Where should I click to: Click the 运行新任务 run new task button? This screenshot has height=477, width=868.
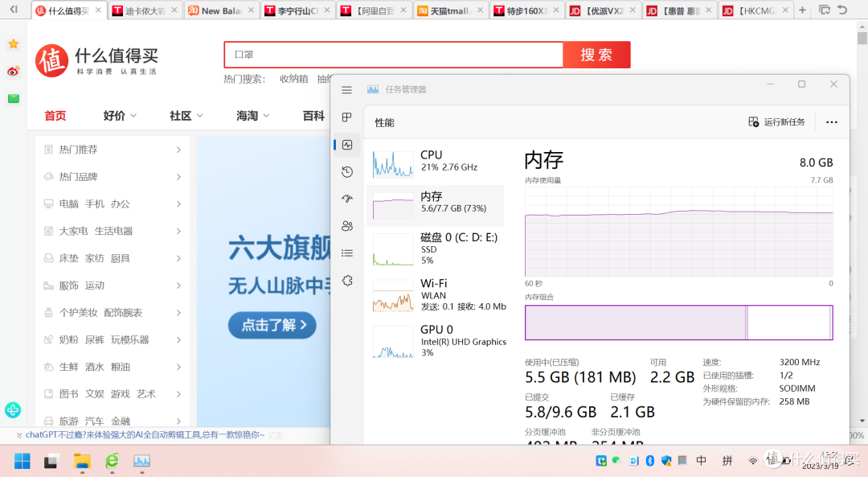(x=776, y=122)
